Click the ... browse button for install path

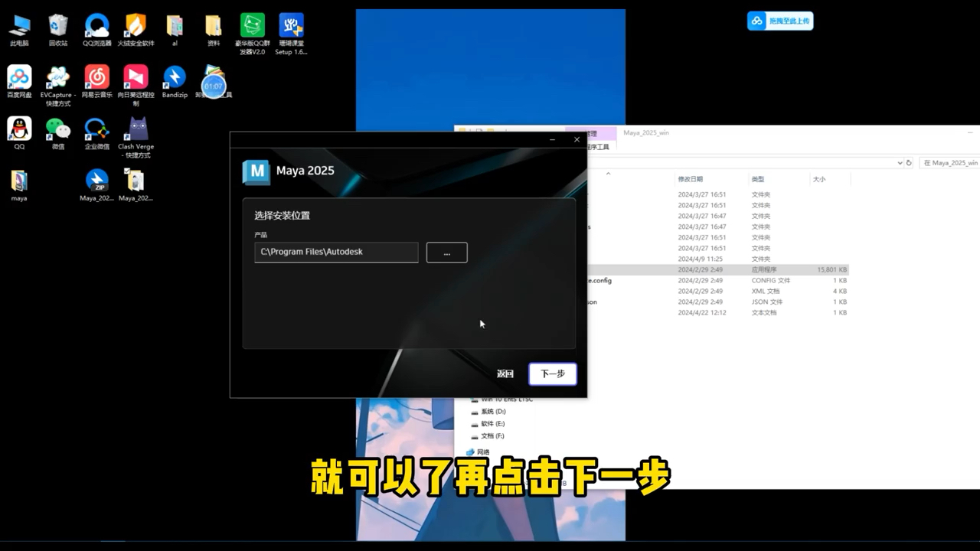coord(447,253)
